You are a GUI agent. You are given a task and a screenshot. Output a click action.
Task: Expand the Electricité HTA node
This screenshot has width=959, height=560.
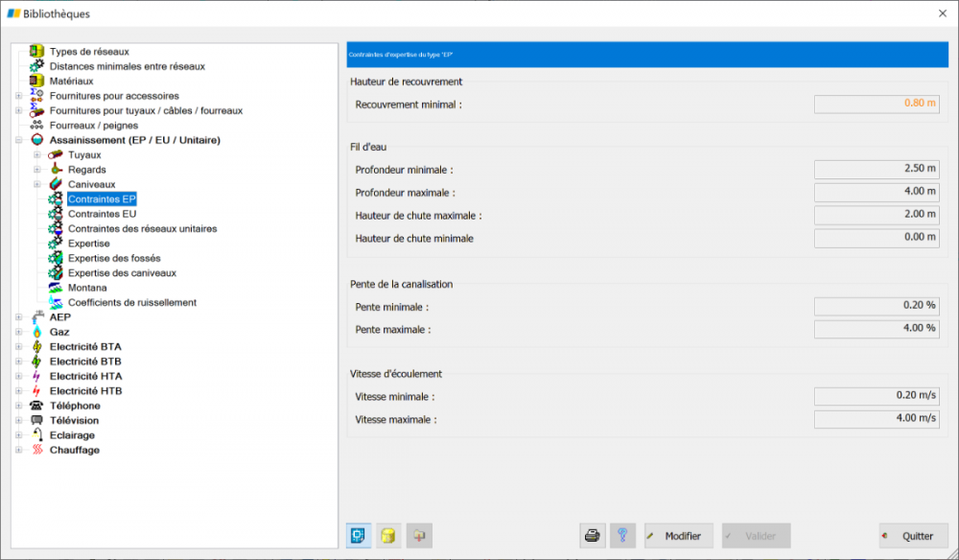point(19,376)
